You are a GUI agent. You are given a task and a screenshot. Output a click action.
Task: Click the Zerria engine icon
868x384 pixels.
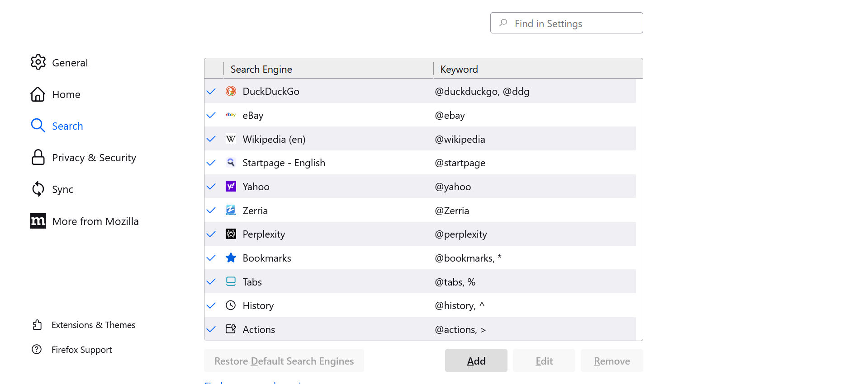coord(231,210)
